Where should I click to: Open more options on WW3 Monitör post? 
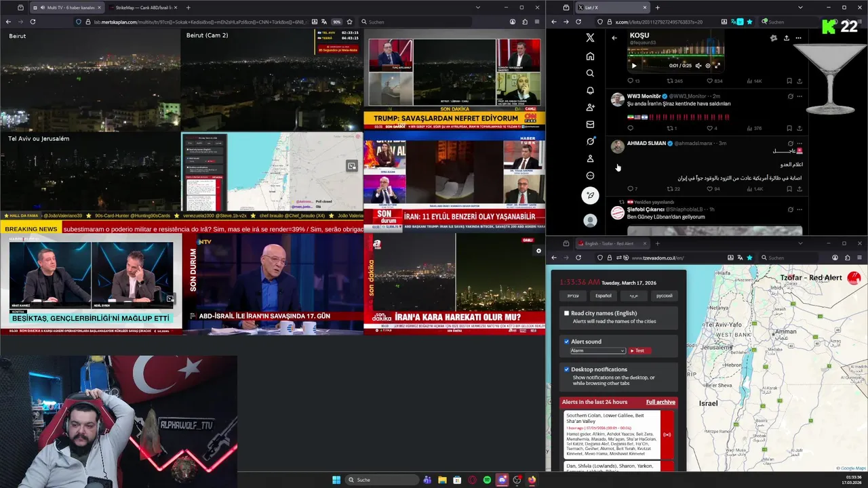point(800,96)
